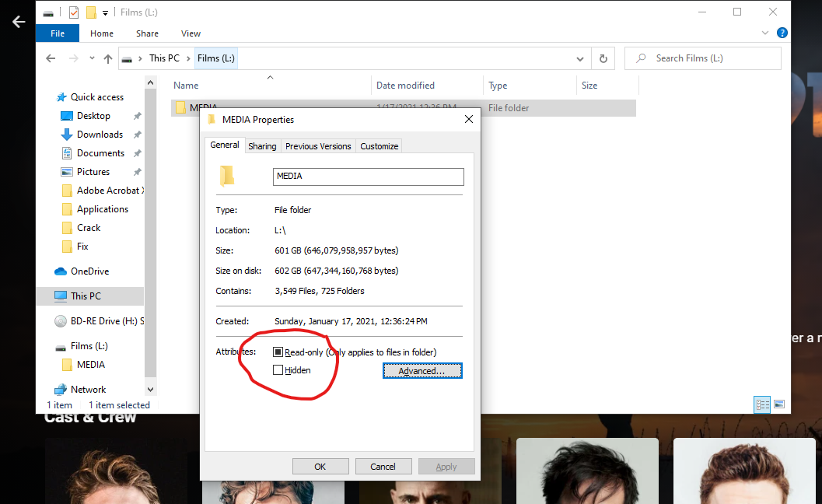The width and height of the screenshot is (822, 504).
Task: Go up one folder level
Action: (x=108, y=58)
